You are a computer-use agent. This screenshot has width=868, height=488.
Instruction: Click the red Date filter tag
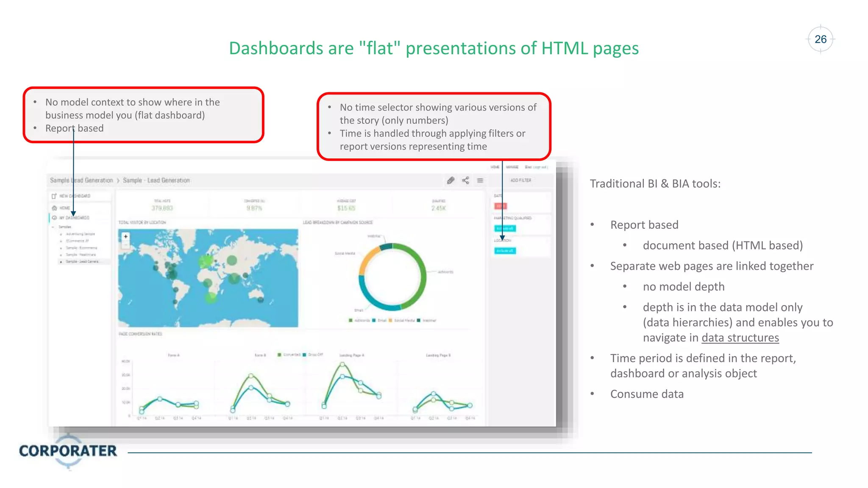[x=501, y=206]
